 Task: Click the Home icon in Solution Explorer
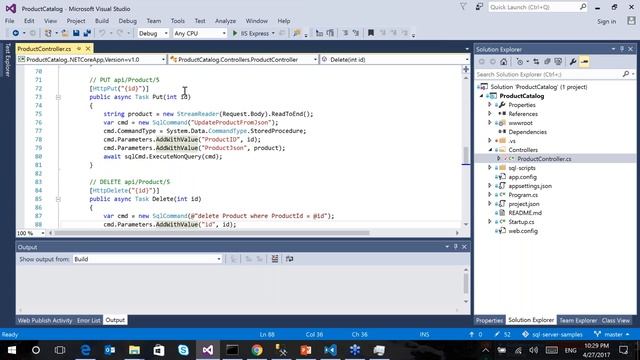(504, 62)
